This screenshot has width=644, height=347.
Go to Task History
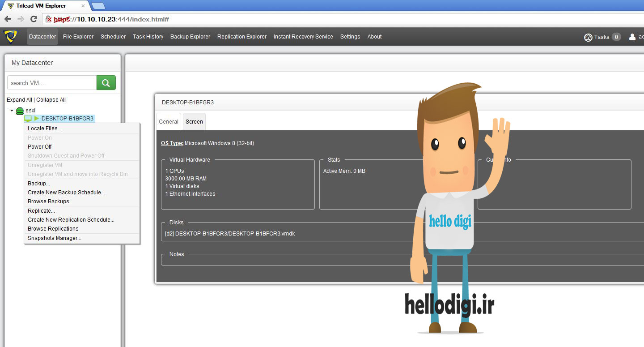coord(148,37)
